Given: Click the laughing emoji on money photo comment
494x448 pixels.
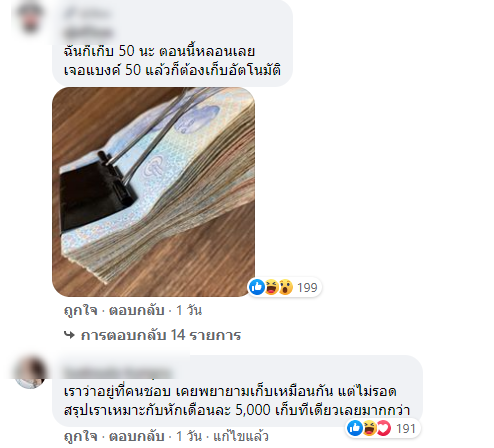Looking at the screenshot, I should [272, 287].
